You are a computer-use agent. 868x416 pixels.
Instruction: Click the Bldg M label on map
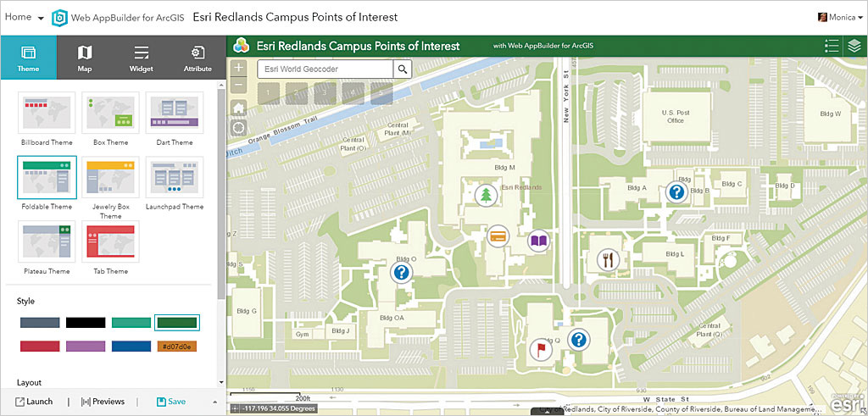[x=504, y=167]
